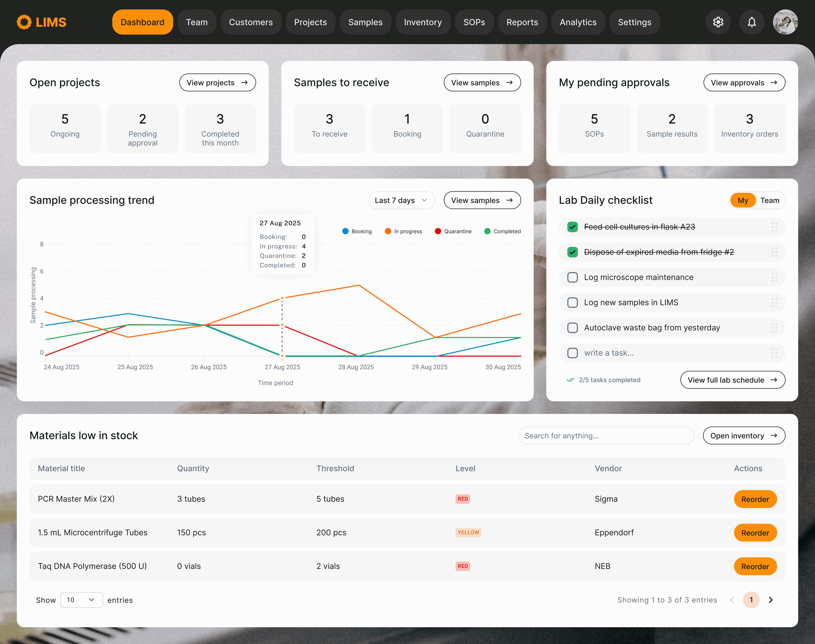Go to next page arrow in table pagination

pos(771,600)
